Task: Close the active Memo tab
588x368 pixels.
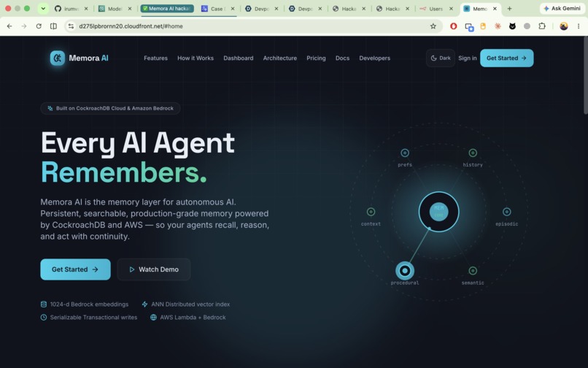Action: 495,9
